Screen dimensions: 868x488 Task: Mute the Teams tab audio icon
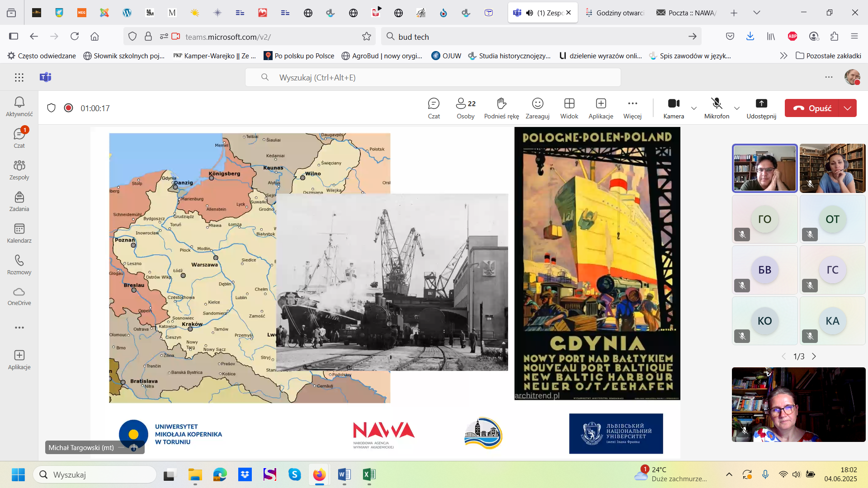529,13
